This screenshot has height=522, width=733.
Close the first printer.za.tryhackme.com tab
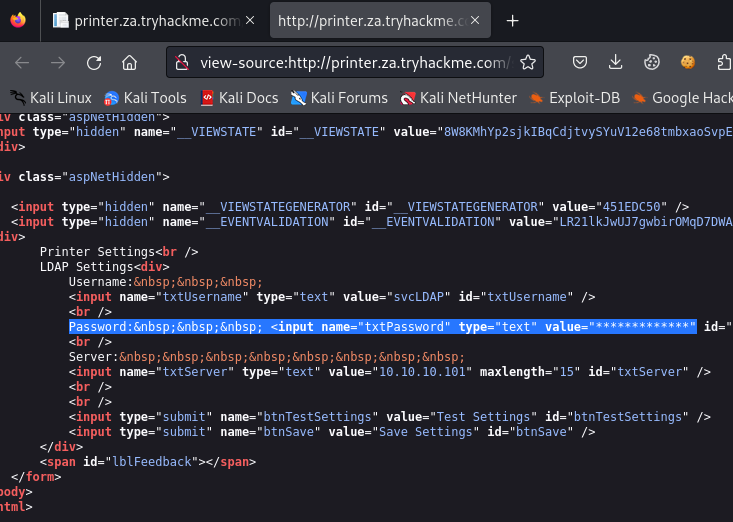pos(251,21)
